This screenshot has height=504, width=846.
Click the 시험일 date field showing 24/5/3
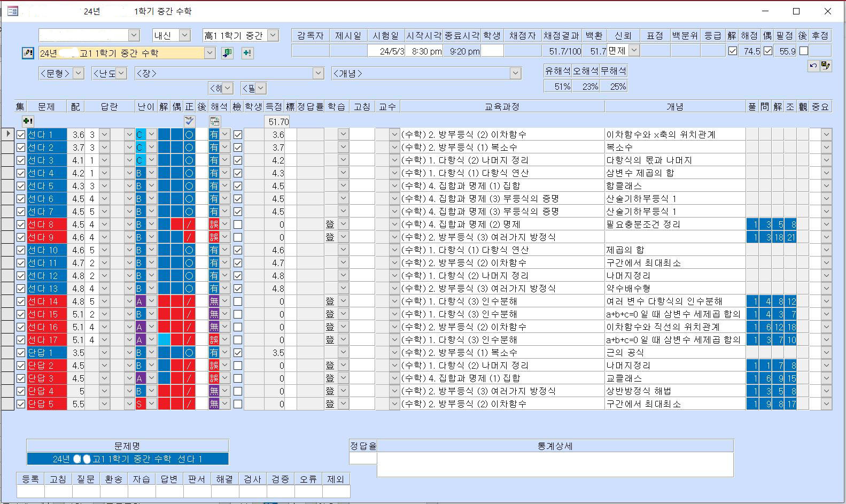386,51
